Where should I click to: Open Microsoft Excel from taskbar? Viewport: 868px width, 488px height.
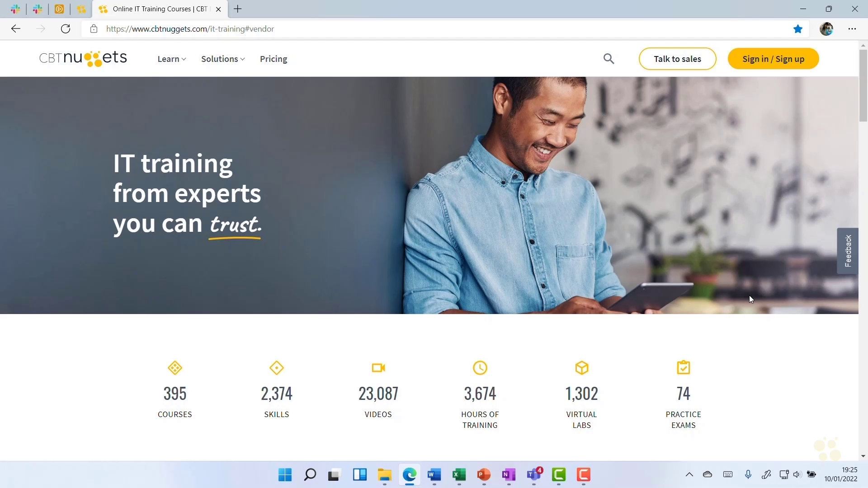459,475
